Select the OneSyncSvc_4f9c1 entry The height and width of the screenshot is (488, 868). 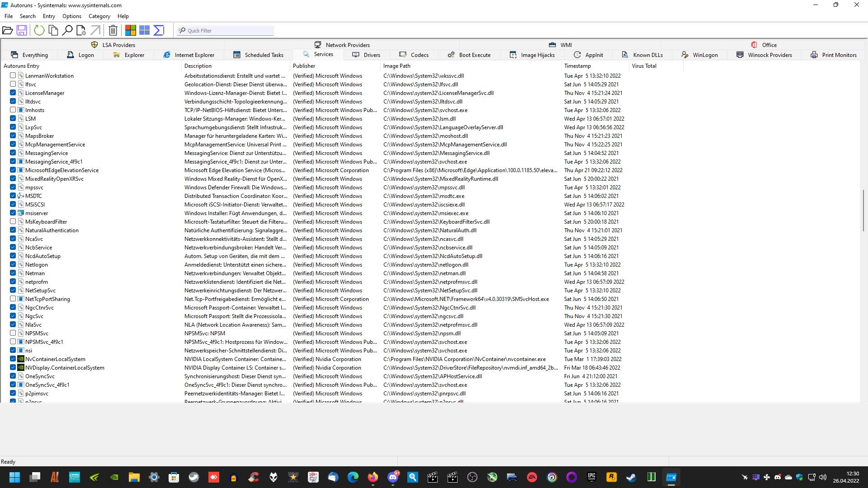coord(47,385)
